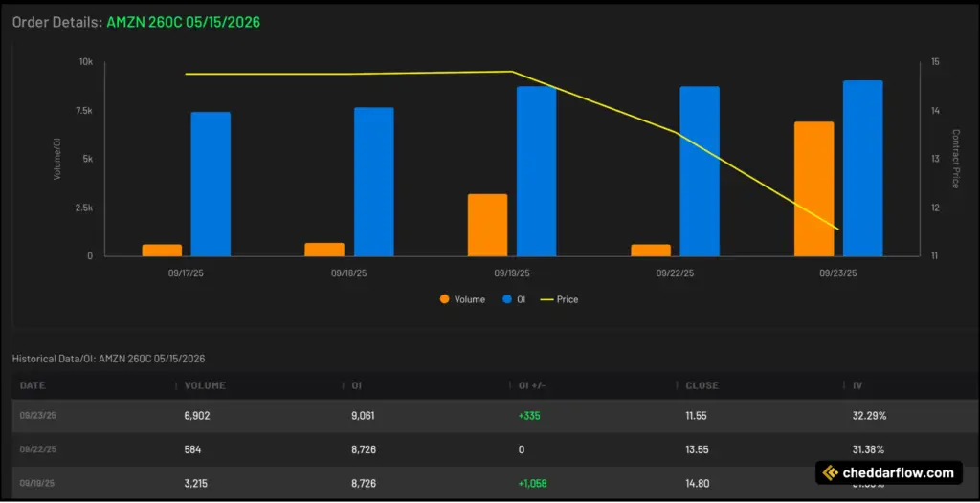Viewport: 980px width, 503px height.
Task: Select the 09/19/25 orange volume bar
Action: 487,225
